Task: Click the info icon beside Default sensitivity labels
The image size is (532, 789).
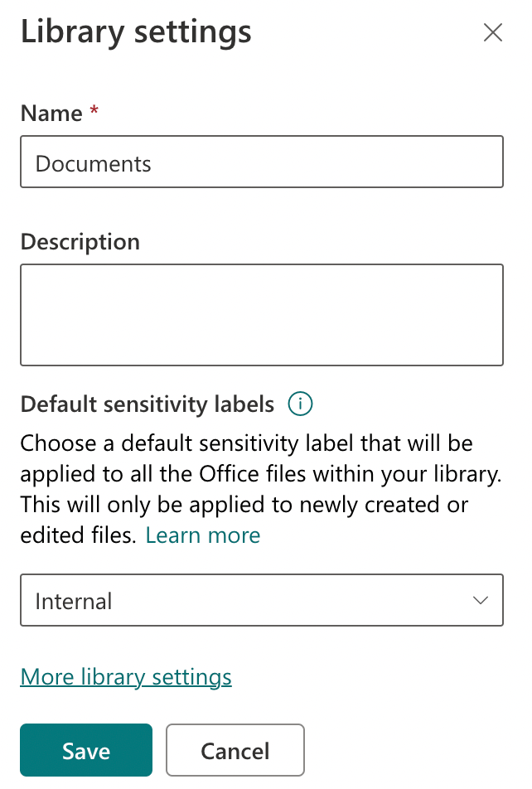Action: click(300, 404)
